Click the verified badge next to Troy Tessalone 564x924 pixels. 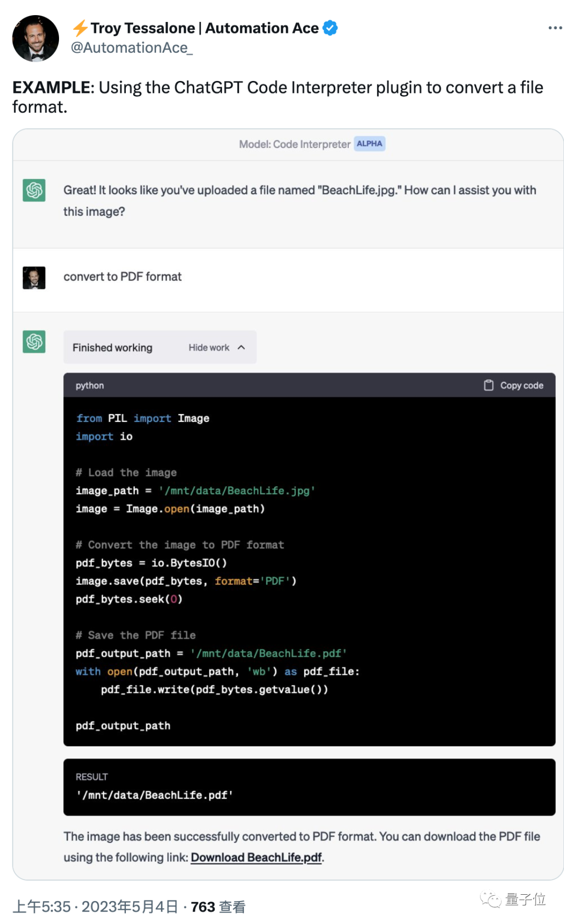[329, 28]
